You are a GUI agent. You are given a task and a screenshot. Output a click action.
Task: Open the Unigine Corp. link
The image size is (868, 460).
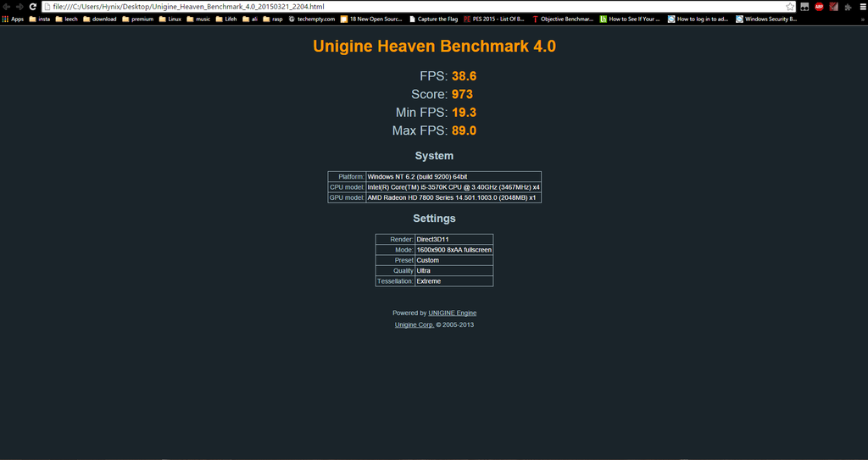tap(415, 324)
